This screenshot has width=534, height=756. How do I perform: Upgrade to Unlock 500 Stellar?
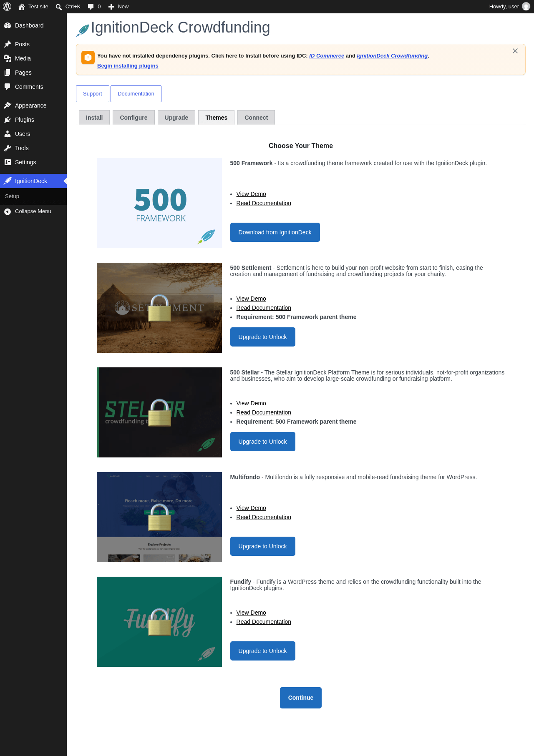(263, 442)
